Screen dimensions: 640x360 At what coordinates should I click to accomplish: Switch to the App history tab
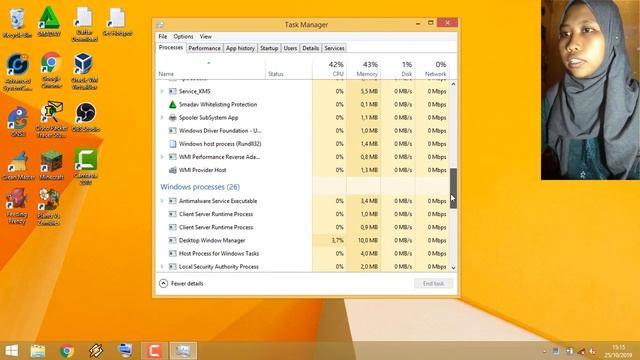tap(240, 48)
